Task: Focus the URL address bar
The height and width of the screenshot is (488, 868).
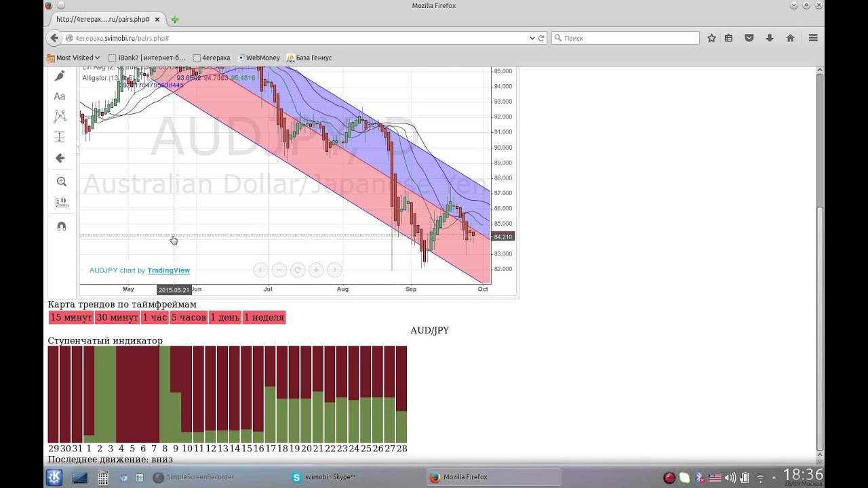Action: [x=298, y=38]
